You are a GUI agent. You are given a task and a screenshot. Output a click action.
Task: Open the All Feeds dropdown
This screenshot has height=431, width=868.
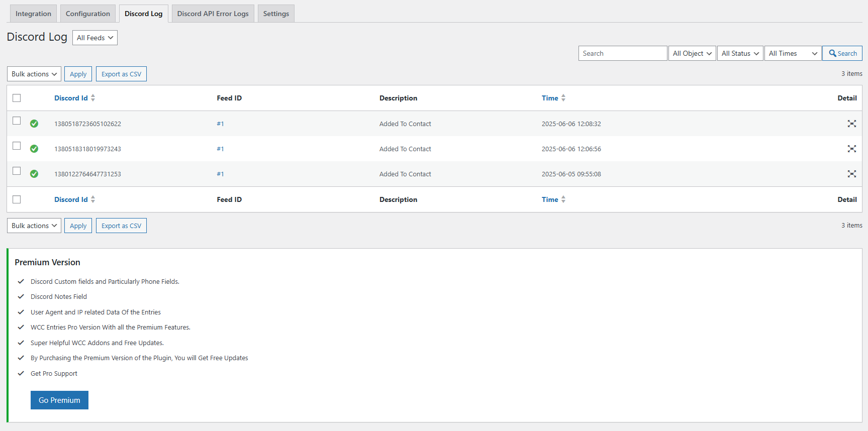(95, 38)
